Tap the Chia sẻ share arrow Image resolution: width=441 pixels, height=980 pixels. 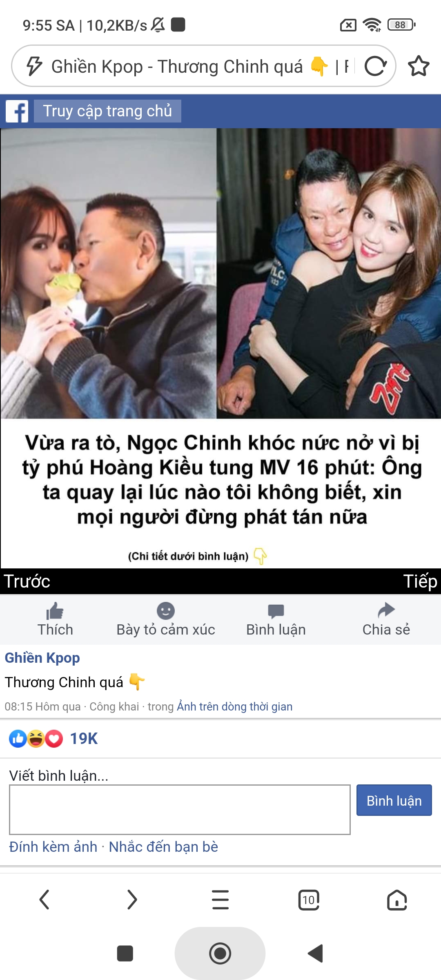pyautogui.click(x=386, y=611)
